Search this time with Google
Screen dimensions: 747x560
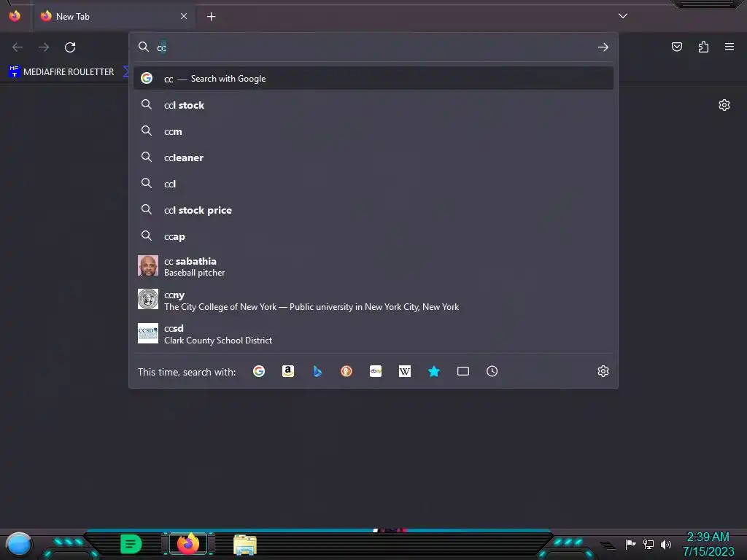[259, 371]
